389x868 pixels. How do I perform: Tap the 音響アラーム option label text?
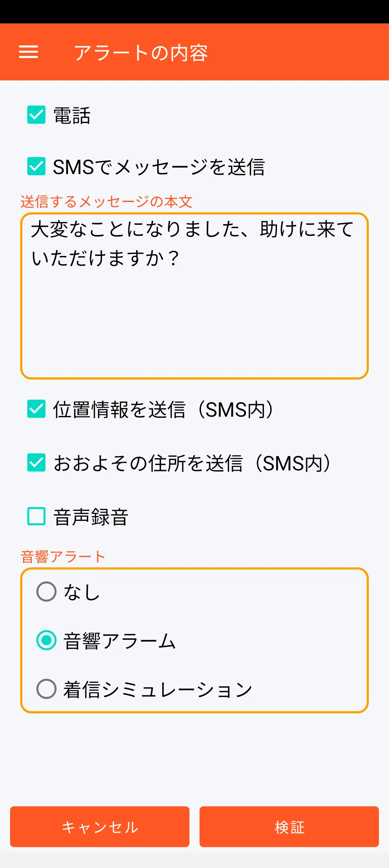119,641
